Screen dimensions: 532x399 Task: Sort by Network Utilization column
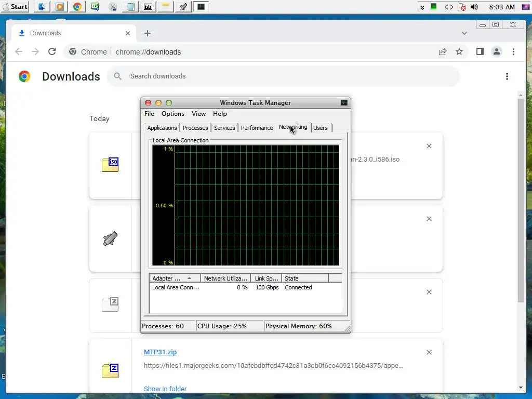pyautogui.click(x=225, y=278)
